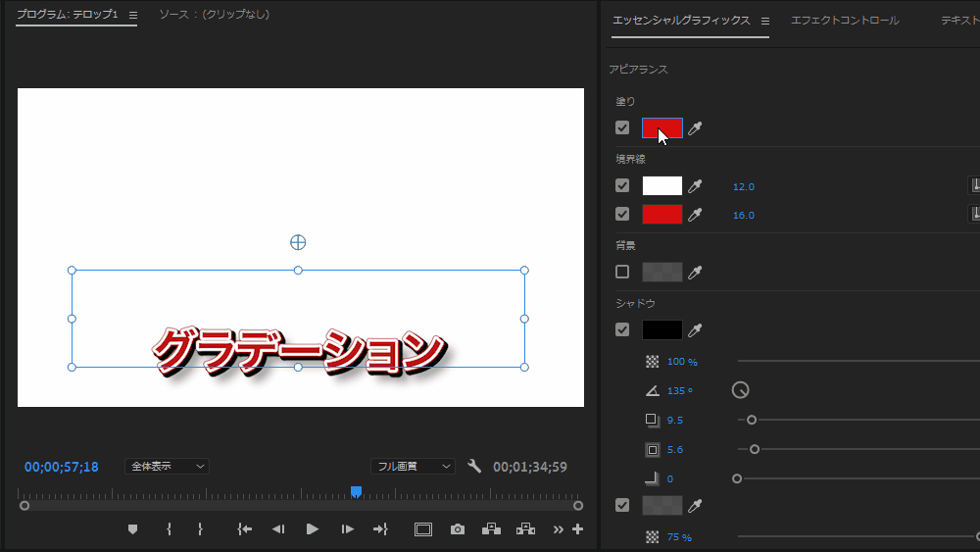
Task: Open the Essential Graphics panel menu
Action: (765, 22)
